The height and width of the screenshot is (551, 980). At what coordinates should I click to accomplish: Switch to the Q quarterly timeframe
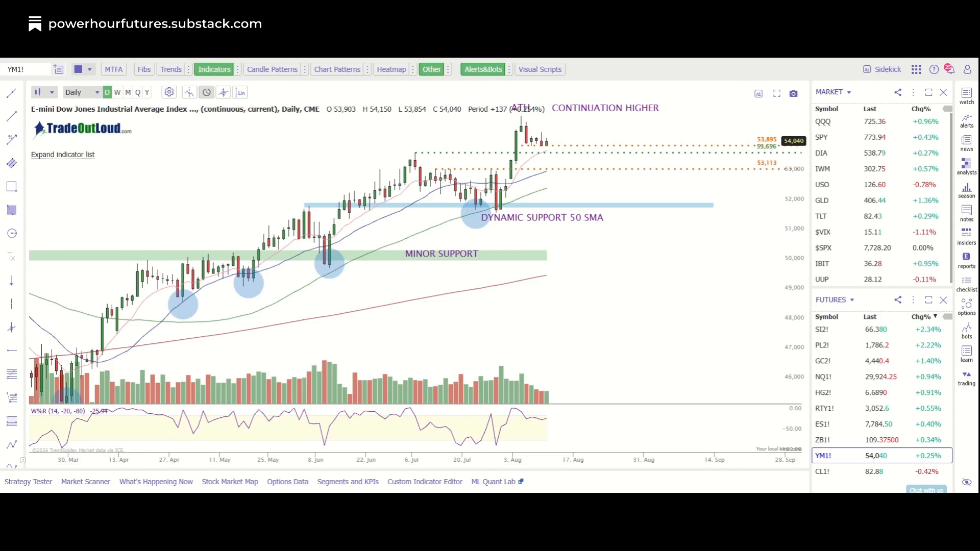(x=138, y=92)
